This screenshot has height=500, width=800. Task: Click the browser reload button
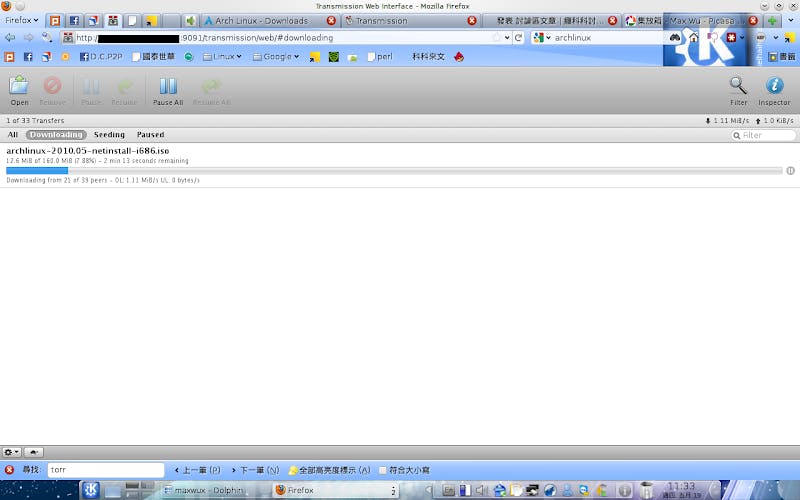(518, 38)
